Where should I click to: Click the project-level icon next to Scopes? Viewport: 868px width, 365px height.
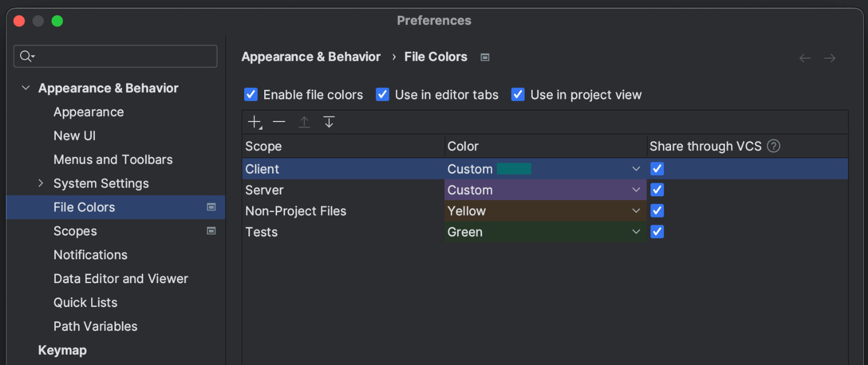click(x=211, y=231)
